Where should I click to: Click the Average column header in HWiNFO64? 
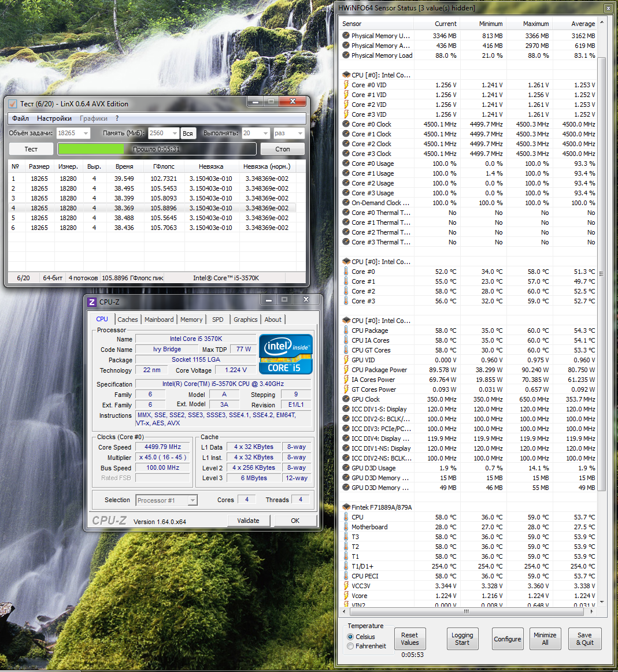point(576,24)
